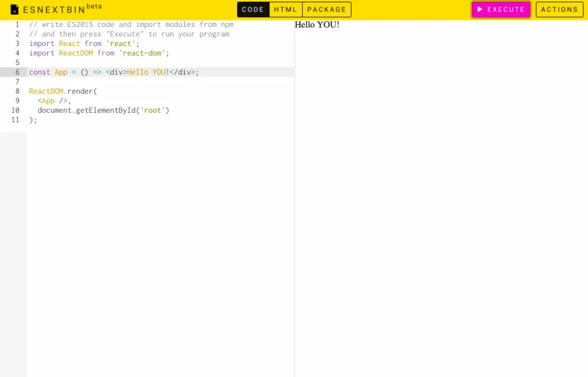
Task: Click the ESNEXTBIN file logo icon
Action: click(14, 10)
